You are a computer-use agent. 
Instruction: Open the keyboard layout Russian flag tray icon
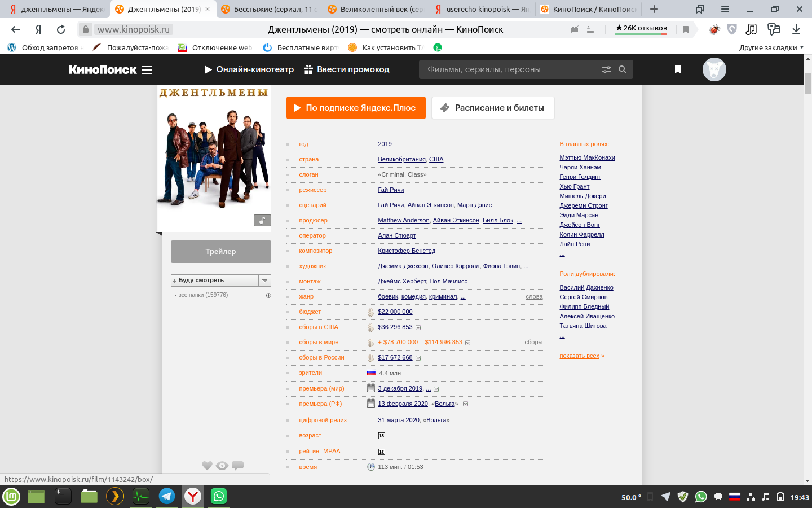click(734, 497)
